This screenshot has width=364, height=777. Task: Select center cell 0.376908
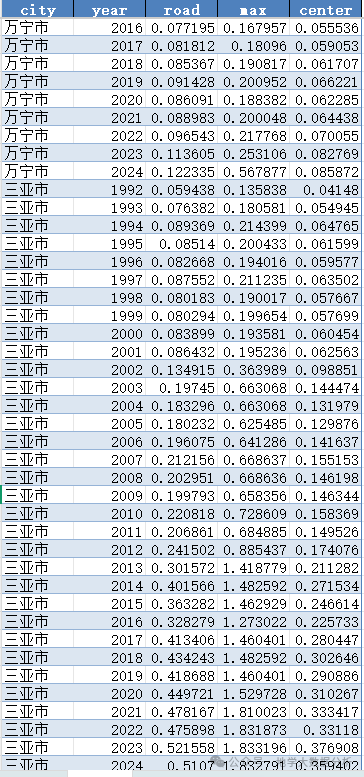tap(325, 747)
